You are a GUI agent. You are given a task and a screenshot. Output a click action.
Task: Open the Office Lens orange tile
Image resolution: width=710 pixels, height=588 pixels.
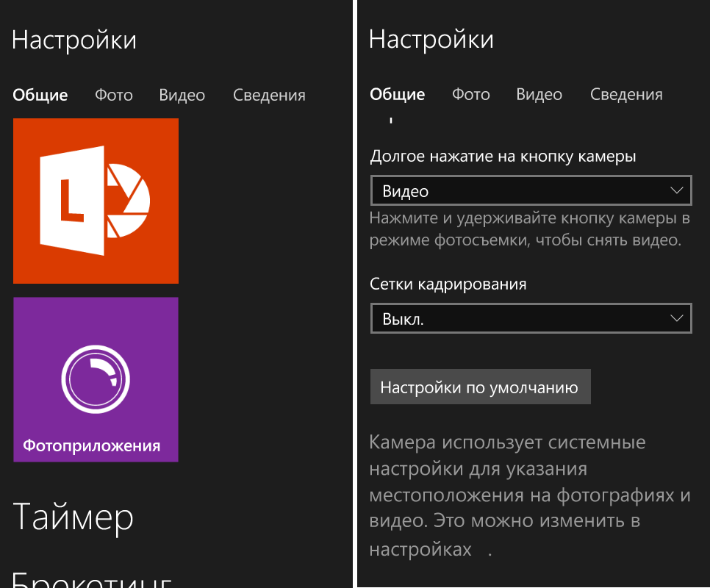point(96,201)
